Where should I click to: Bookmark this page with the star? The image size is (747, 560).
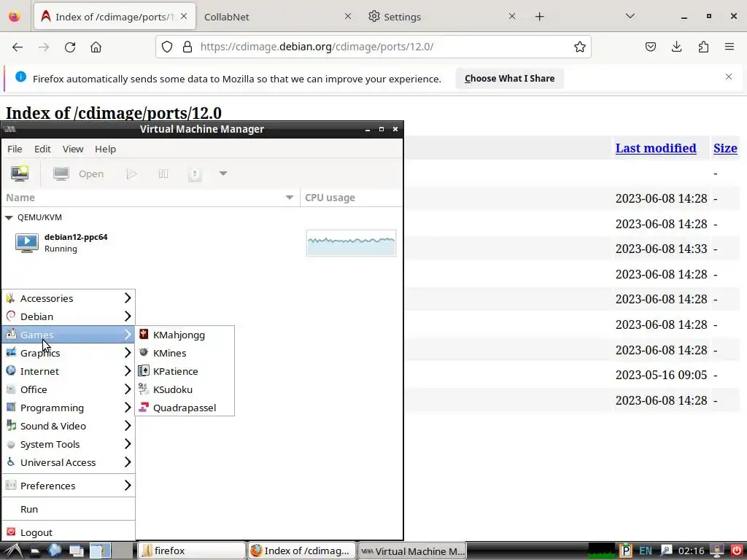580,47
